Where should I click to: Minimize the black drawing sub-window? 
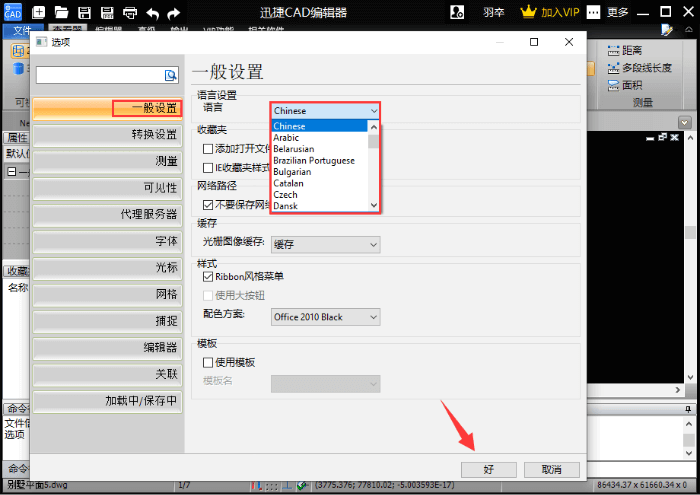coord(650,138)
